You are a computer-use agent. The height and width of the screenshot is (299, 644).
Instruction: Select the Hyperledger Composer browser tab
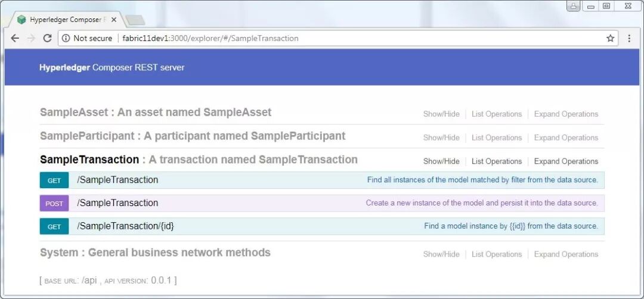coord(67,20)
